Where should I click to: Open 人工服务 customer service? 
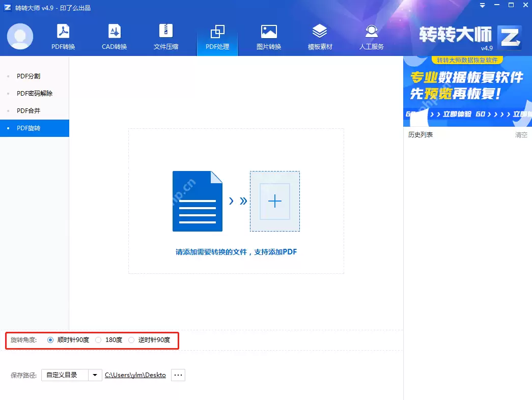(371, 36)
